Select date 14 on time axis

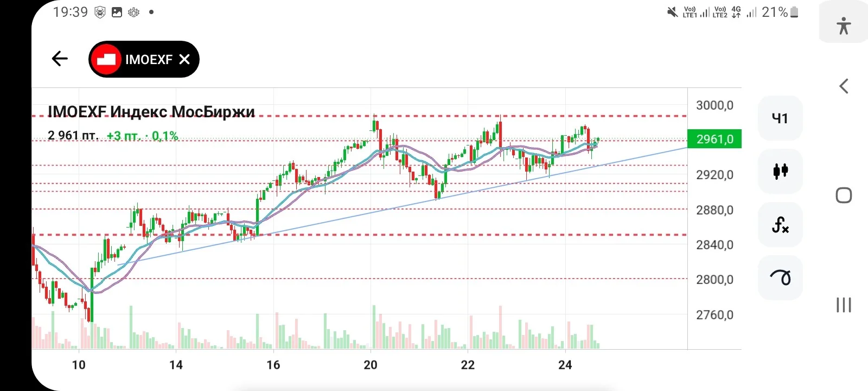[x=176, y=365]
